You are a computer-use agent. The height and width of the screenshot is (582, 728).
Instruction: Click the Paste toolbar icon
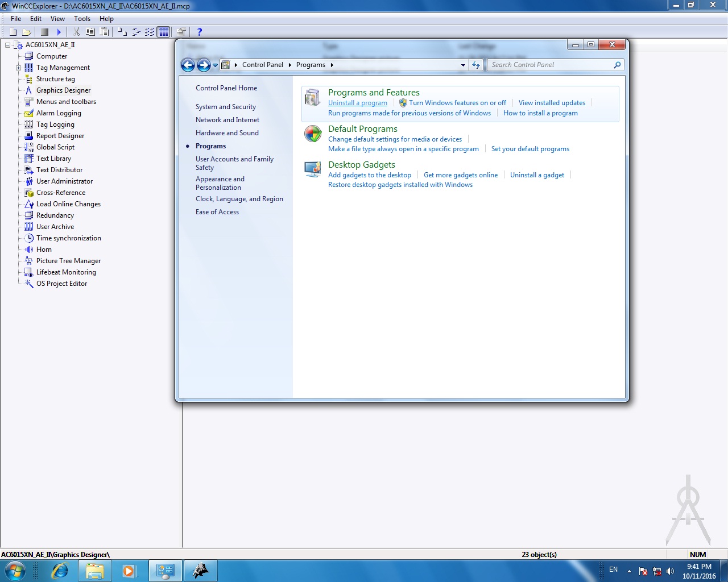tap(104, 32)
